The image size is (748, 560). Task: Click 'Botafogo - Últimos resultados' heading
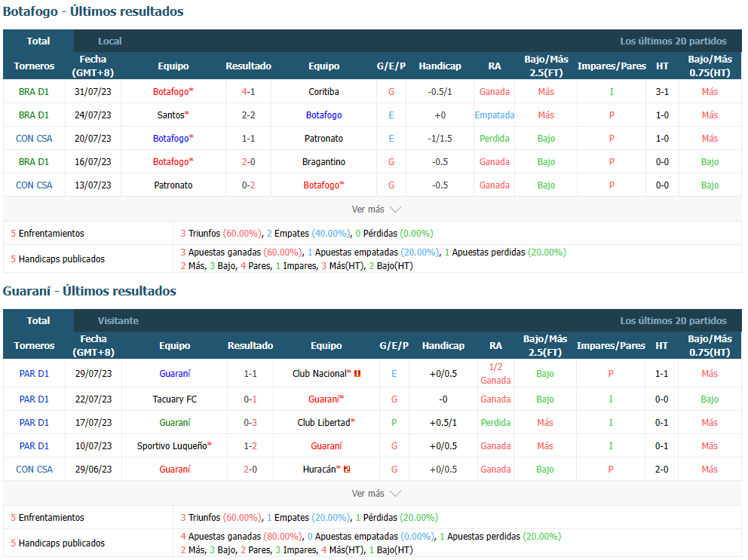93,11
